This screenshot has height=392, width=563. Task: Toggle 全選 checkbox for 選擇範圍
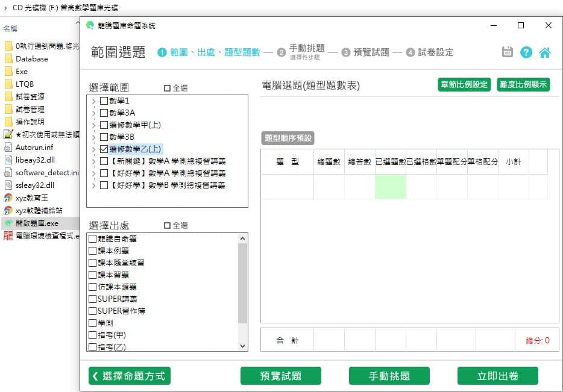pos(167,89)
